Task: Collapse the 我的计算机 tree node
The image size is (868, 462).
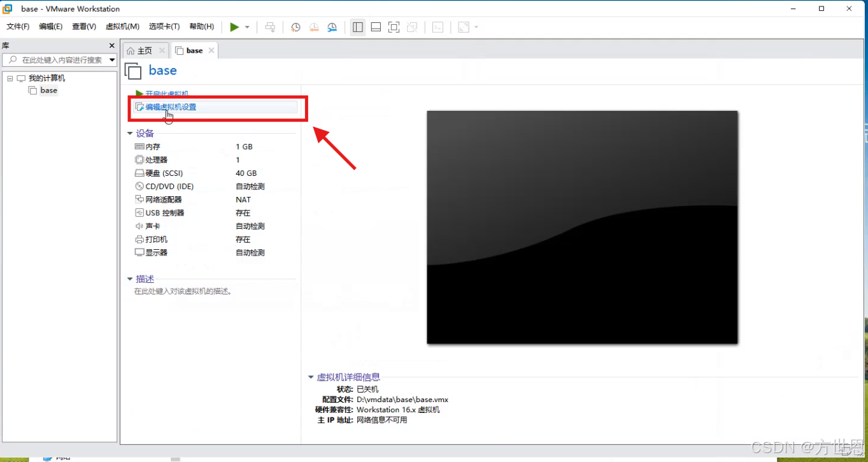Action: pyautogui.click(x=10, y=78)
